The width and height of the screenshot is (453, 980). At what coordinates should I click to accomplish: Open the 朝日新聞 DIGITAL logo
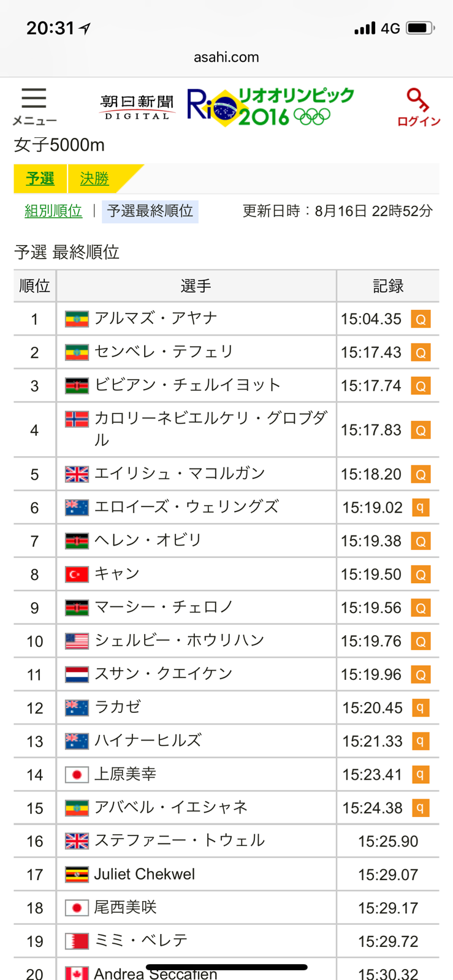pos(137,107)
